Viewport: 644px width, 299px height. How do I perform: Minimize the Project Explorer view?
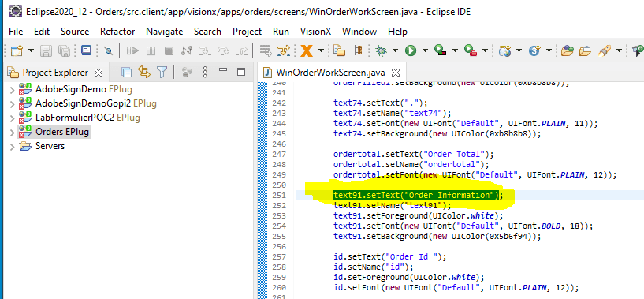pyautogui.click(x=223, y=70)
